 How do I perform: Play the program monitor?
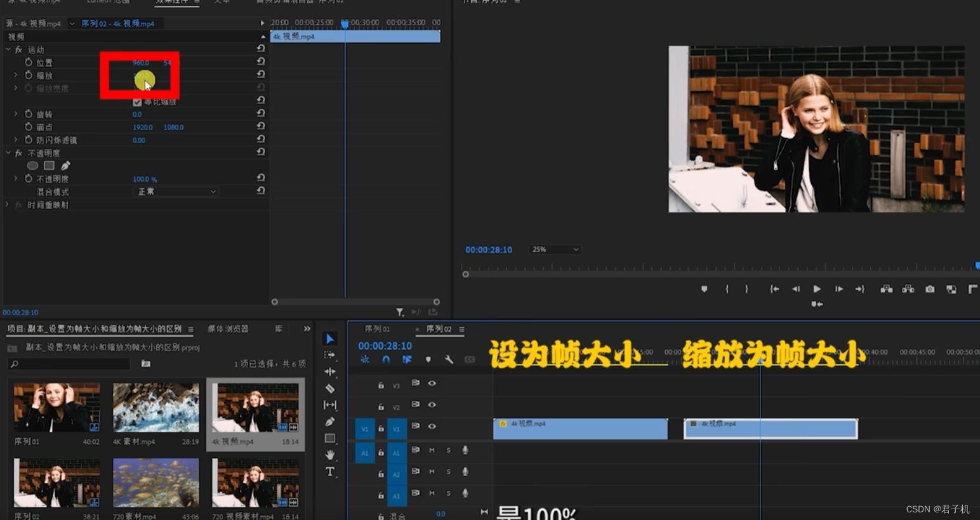click(817, 289)
